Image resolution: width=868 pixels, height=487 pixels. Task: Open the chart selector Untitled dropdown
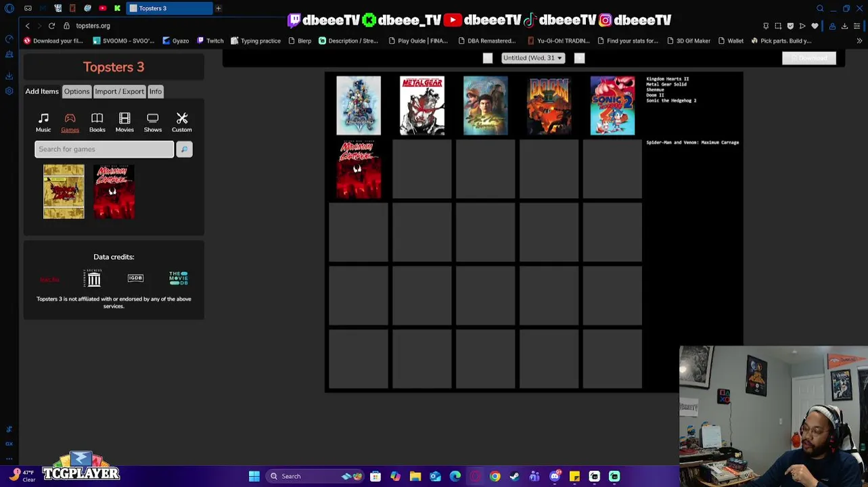(532, 58)
